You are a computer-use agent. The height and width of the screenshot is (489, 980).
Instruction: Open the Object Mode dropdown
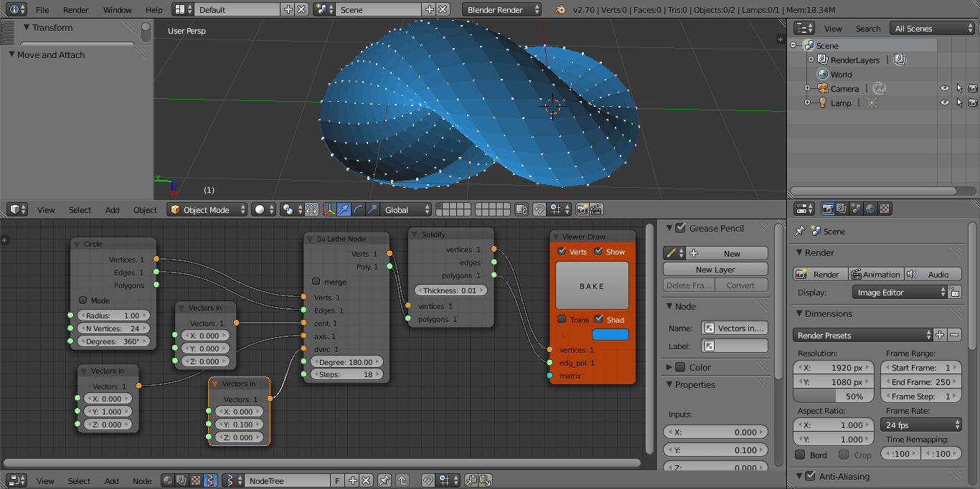click(x=207, y=209)
